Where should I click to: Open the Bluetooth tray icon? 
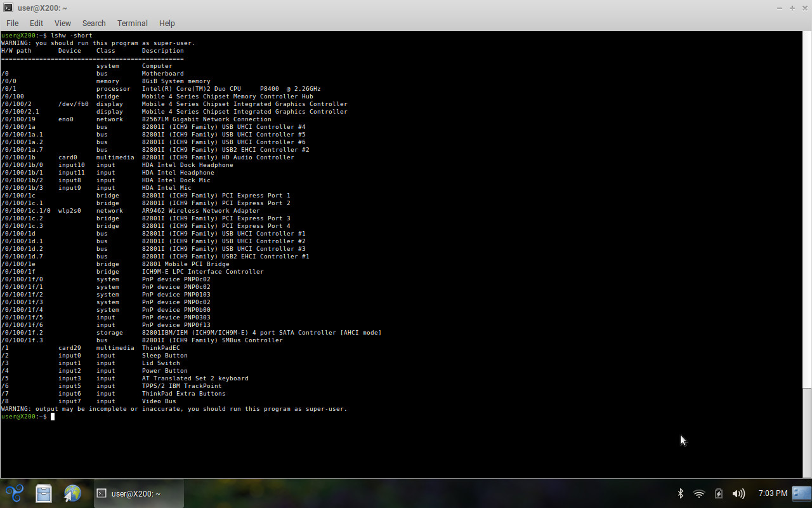tap(680, 493)
